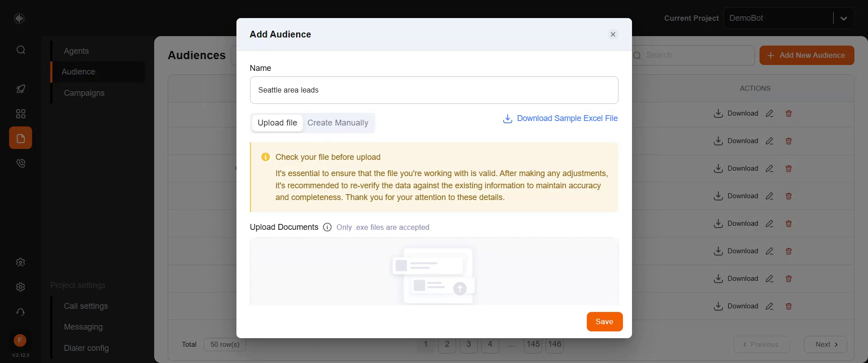Click the 50 row(s) total indicator
This screenshot has height=363, width=868.
tap(225, 344)
